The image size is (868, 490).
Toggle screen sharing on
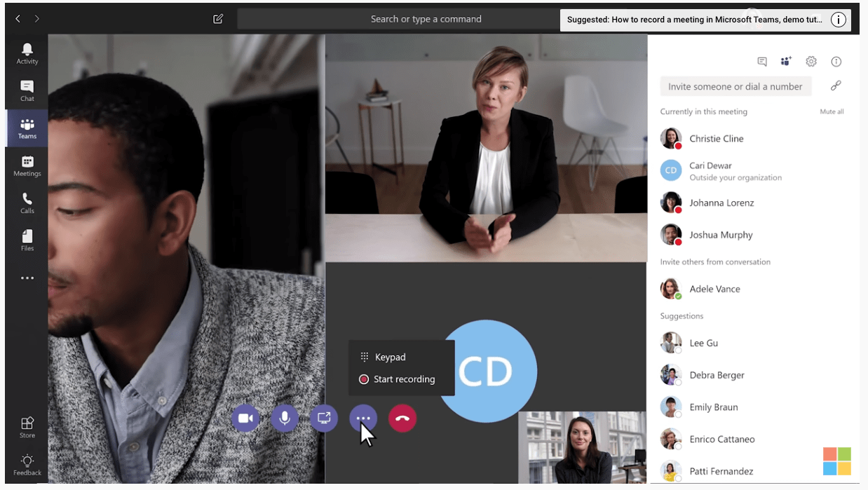(x=324, y=418)
